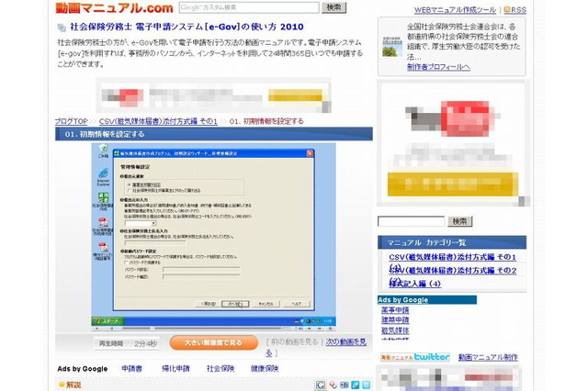The width and height of the screenshot is (588, 391).
Task: Click the first PDF icon below the green app icon
Action: [103, 222]
